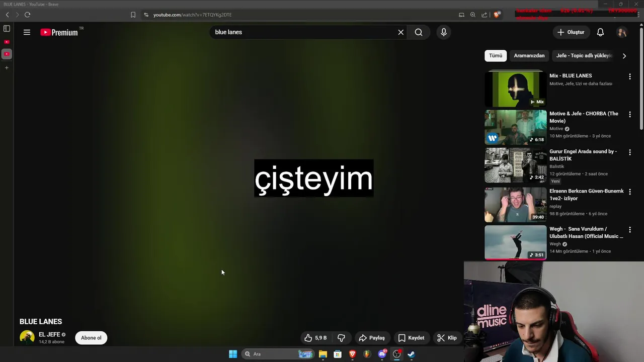Open the Brave Shields lion icon
Screen dimensions: 644x362
497,15
